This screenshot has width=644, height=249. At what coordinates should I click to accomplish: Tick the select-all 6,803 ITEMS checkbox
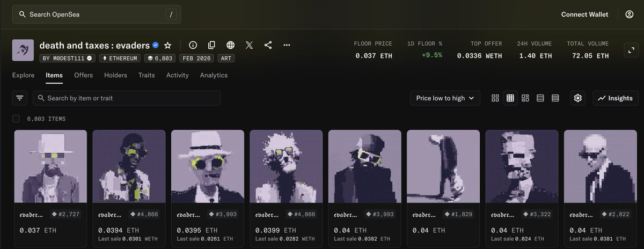16,119
